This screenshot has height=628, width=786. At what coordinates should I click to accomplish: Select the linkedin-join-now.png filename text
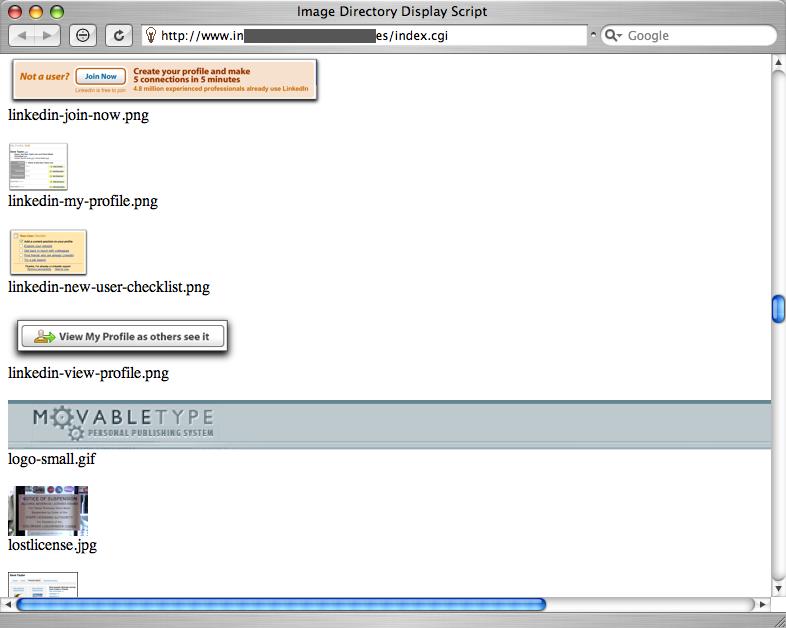[x=78, y=115]
